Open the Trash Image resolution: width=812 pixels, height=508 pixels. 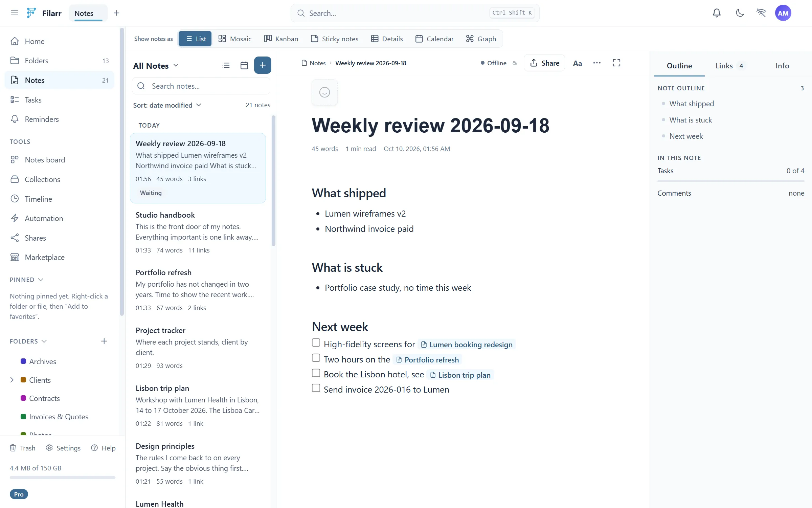[23, 448]
